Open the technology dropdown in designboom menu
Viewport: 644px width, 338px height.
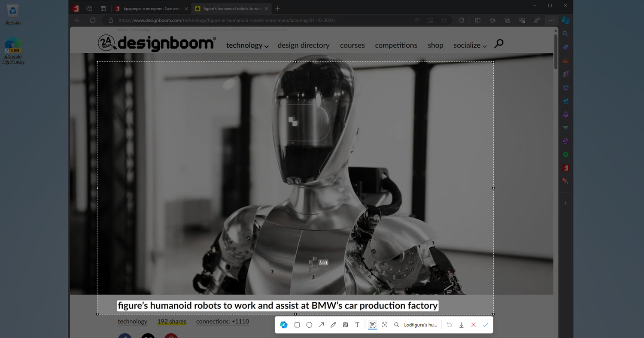click(247, 45)
